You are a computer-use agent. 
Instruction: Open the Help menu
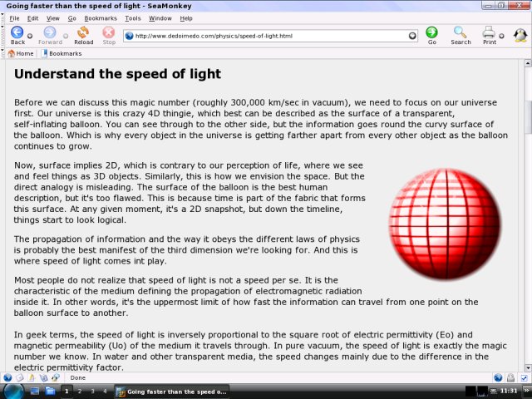[x=186, y=18]
